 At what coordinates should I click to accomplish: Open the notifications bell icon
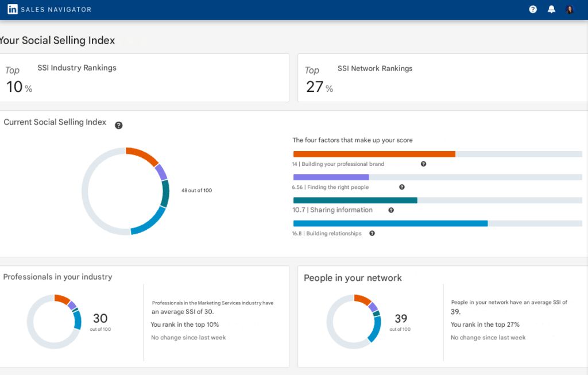(551, 9)
